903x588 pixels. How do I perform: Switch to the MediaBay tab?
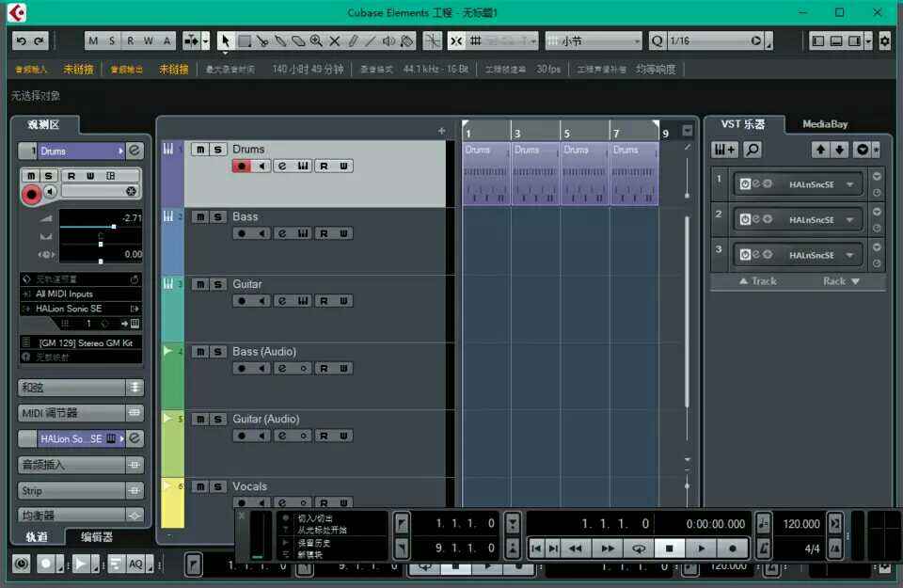[824, 124]
